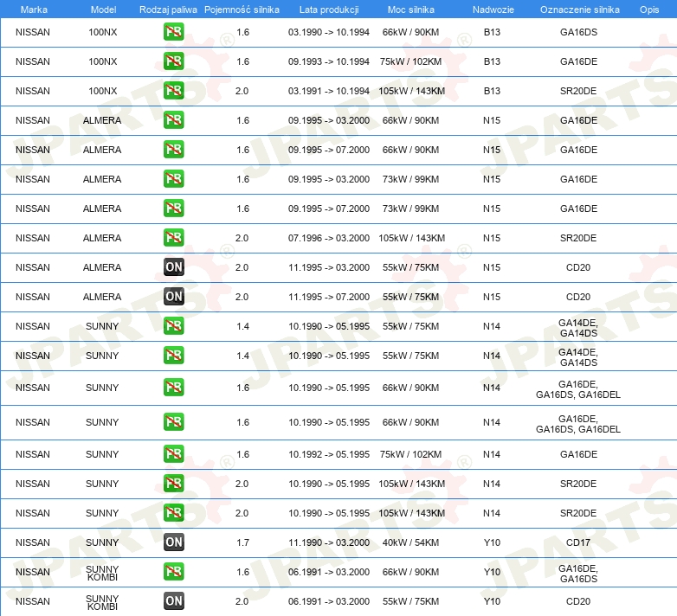Click SR20DE engine code in the Almera row

(x=578, y=238)
